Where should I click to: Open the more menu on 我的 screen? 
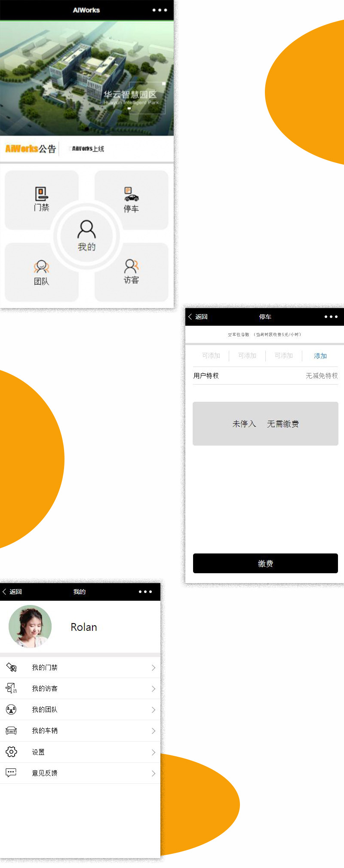click(145, 592)
